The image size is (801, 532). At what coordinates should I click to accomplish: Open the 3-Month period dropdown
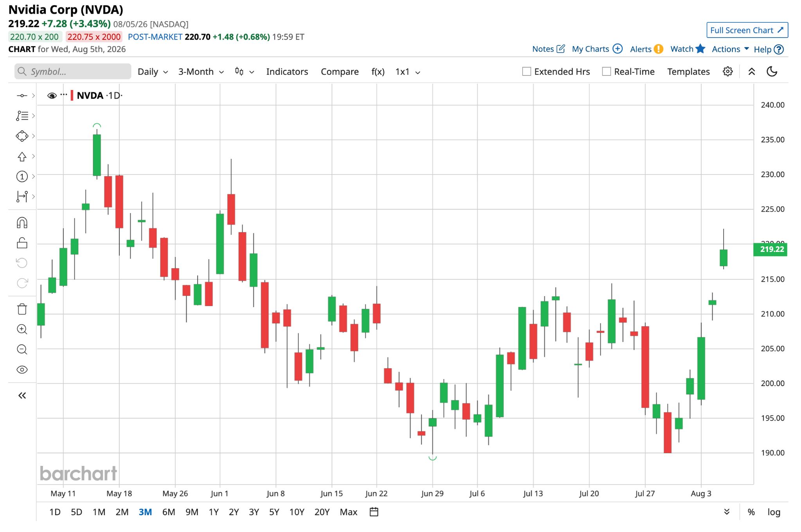(x=201, y=72)
